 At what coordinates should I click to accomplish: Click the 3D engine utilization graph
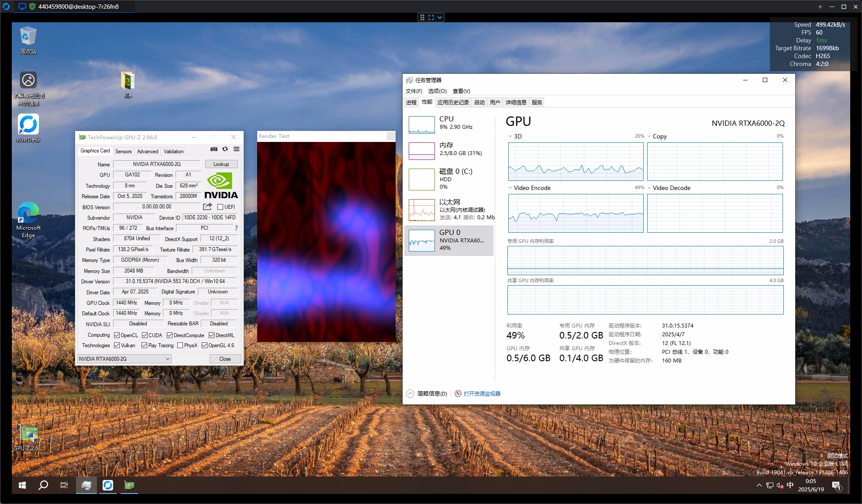[x=576, y=162]
